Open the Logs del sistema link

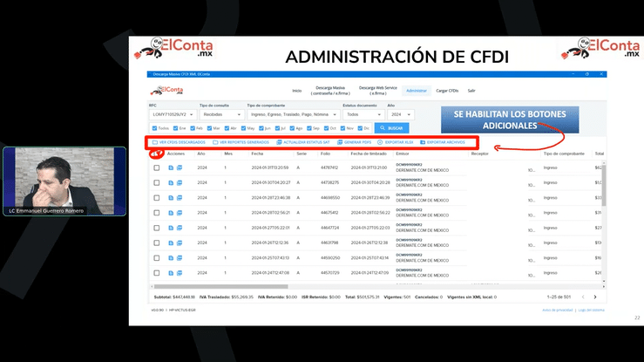(x=592, y=311)
